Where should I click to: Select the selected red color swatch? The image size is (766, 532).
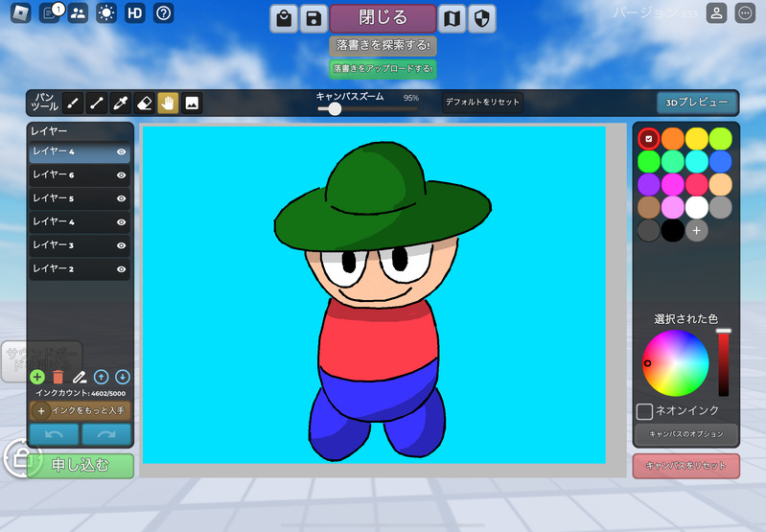coord(649,139)
